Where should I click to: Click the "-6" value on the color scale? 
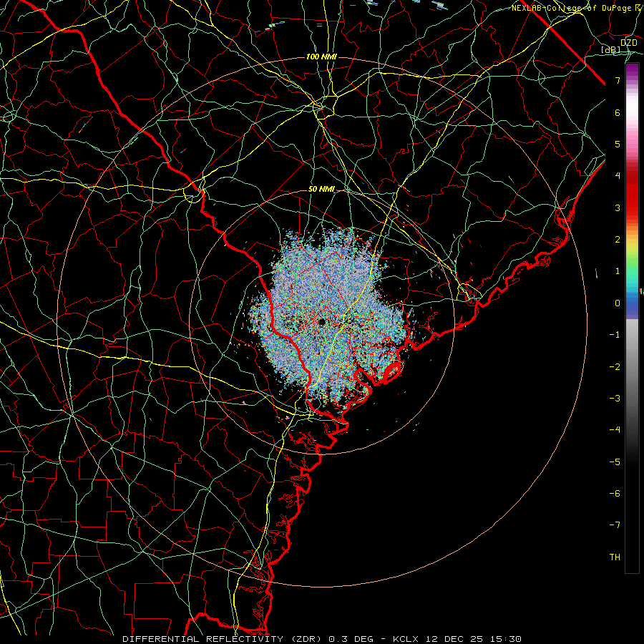coord(615,494)
